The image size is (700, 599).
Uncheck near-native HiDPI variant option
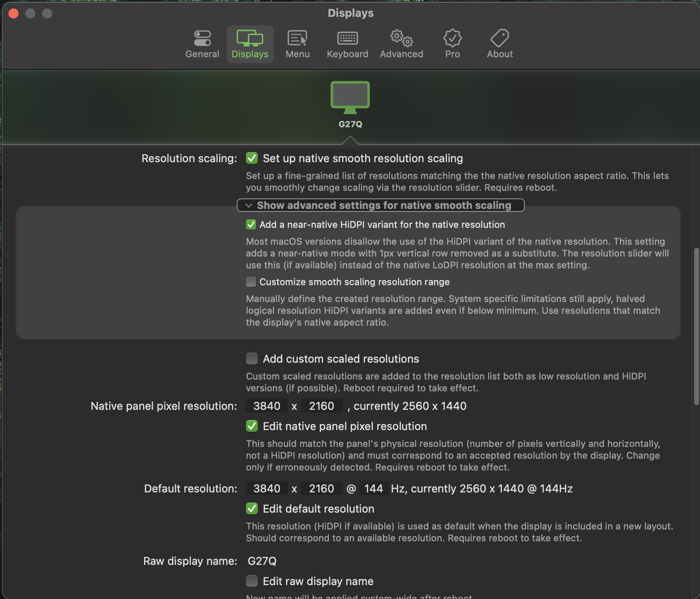(x=251, y=225)
